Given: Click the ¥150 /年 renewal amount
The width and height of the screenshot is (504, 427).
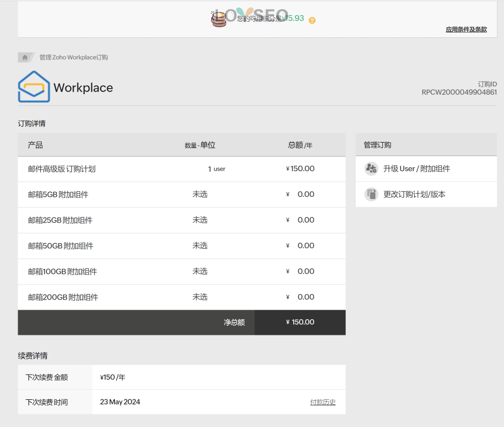Looking at the screenshot, I should 112,377.
